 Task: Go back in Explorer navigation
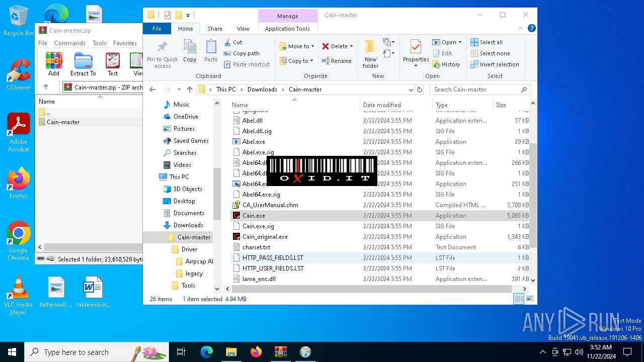coord(152,89)
